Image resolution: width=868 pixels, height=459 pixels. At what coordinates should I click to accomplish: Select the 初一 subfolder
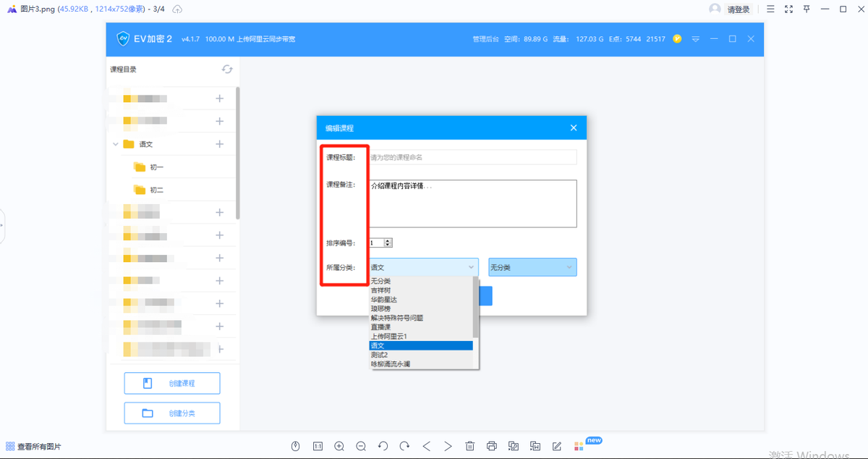point(156,167)
